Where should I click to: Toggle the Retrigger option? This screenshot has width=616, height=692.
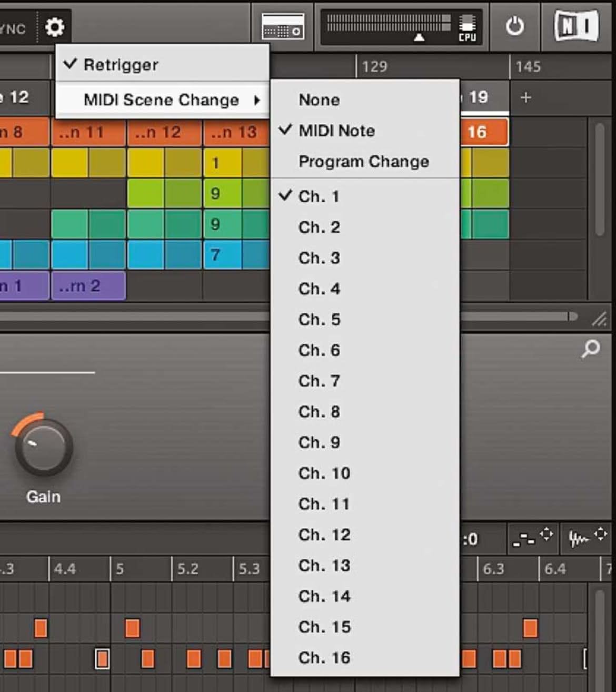click(162, 65)
